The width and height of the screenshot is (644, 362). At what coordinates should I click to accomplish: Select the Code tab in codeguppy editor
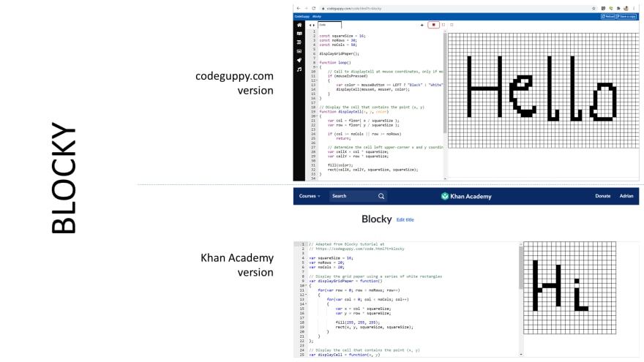pyautogui.click(x=329, y=25)
